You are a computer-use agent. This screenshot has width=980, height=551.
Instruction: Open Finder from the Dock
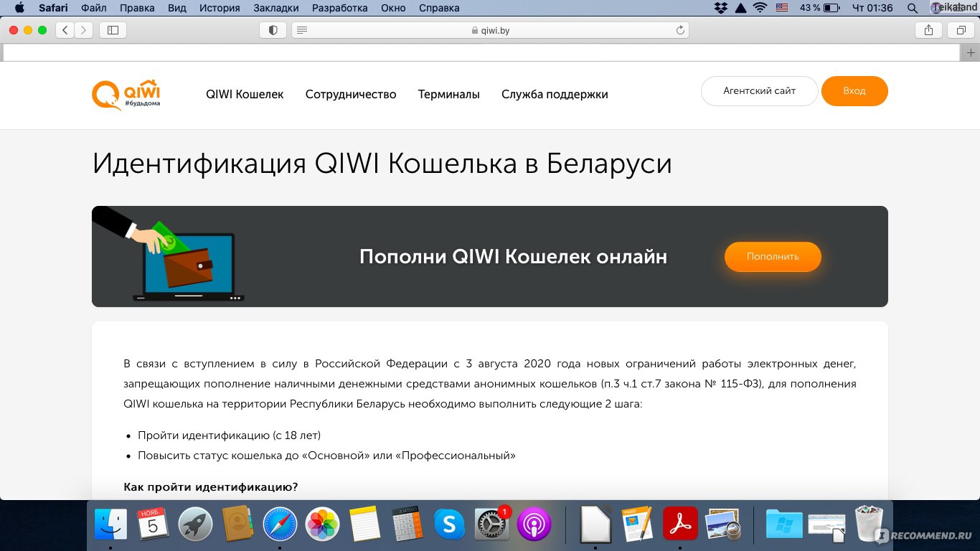click(110, 524)
